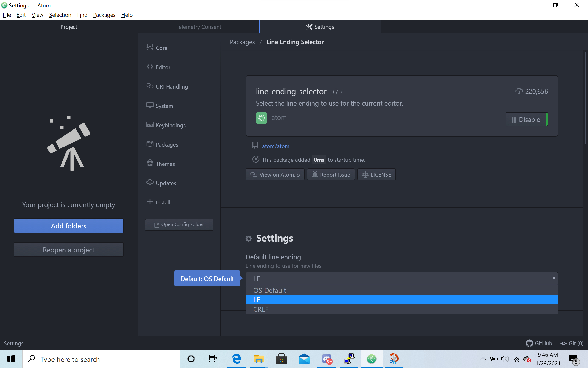
Task: Open Windows Start menu
Action: pyautogui.click(x=11, y=359)
